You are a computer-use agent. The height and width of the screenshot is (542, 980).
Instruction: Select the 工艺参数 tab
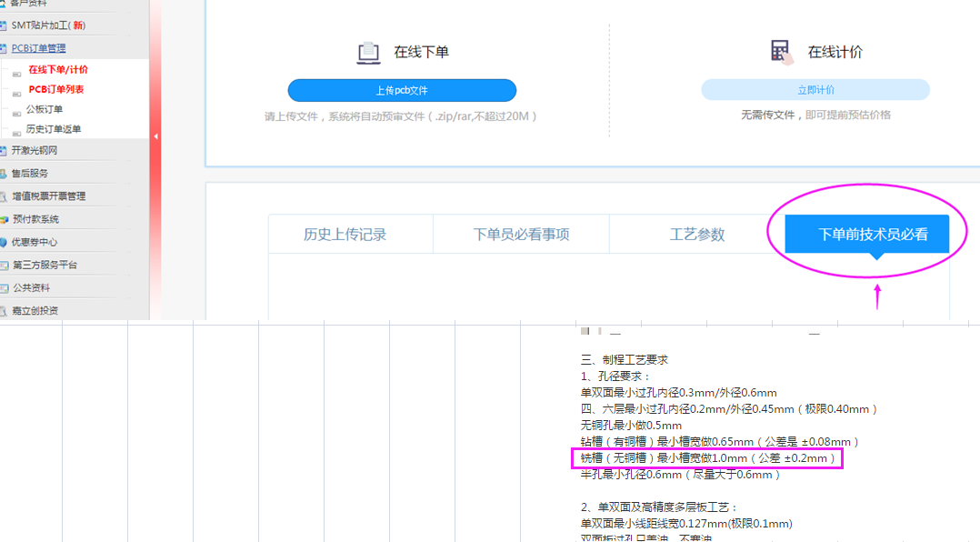696,235
